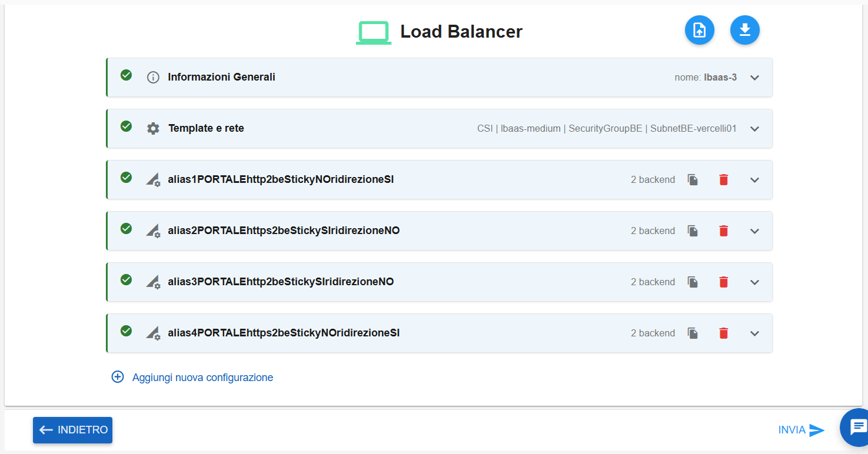Click green check of Informazioni Generali

pos(126,75)
